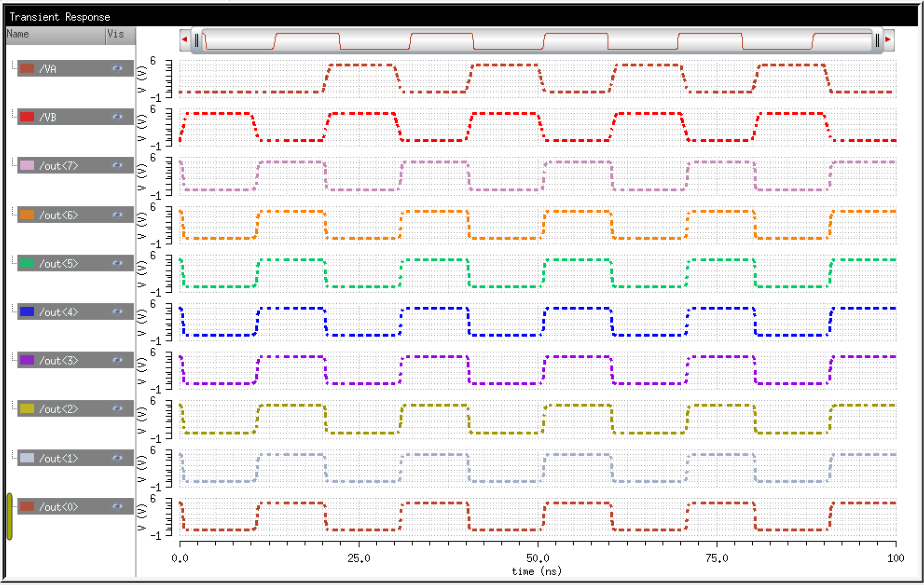Expand the /out<1> tree node

click(x=13, y=455)
